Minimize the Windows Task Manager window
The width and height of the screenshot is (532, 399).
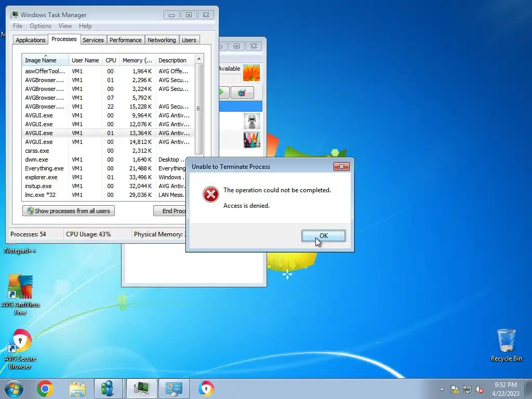(x=171, y=15)
